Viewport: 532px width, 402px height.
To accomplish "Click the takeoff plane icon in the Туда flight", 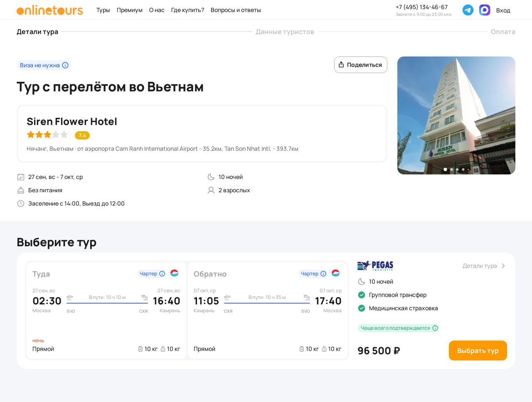I will click(70, 297).
